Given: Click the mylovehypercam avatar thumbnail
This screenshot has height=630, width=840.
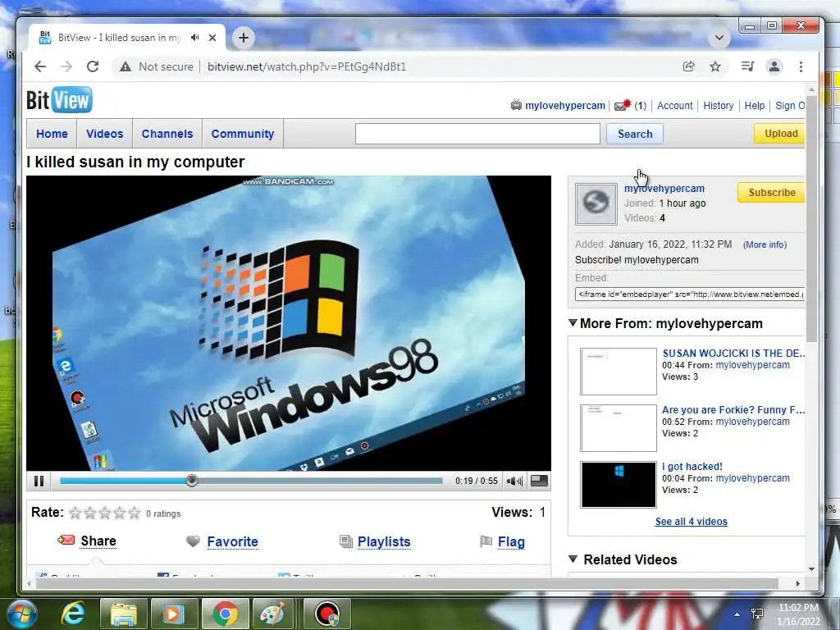Looking at the screenshot, I should click(596, 203).
